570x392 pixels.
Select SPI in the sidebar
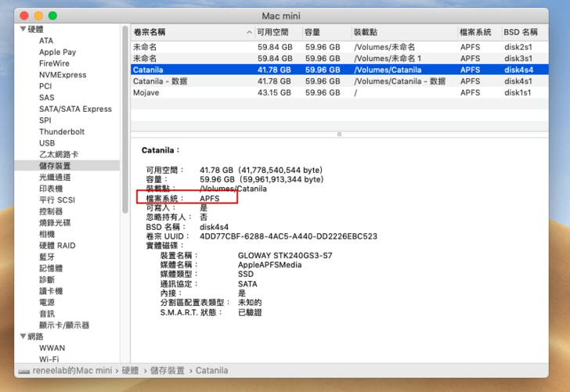[x=45, y=120]
